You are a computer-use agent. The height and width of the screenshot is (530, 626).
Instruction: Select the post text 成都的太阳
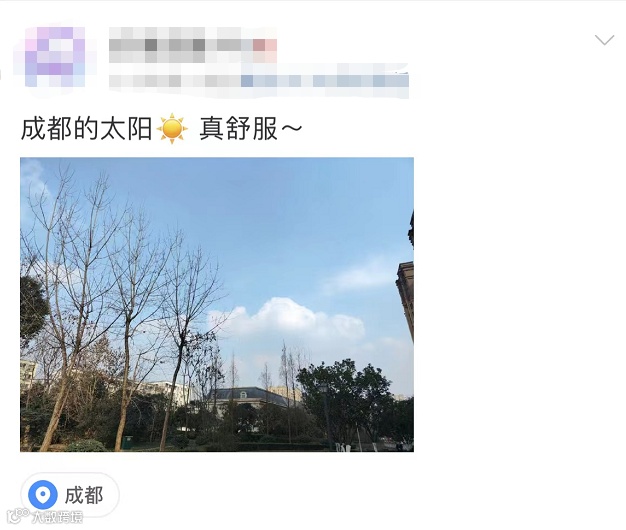[87, 129]
